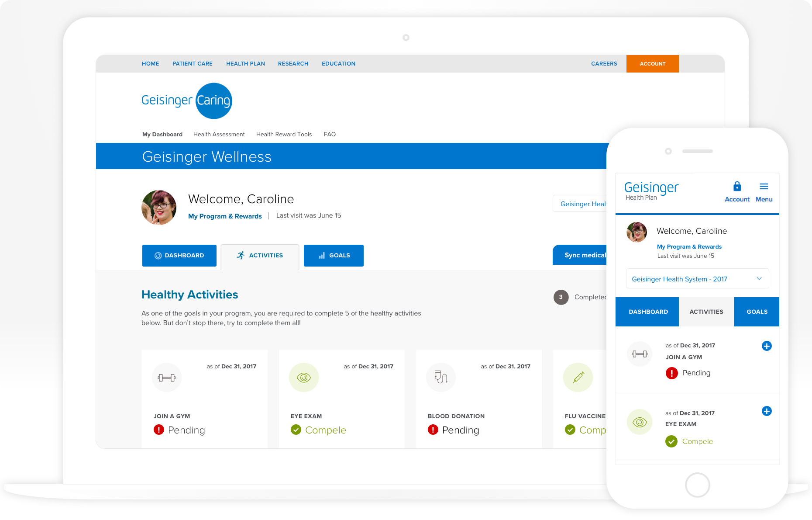Click the Join a Gym title on laptop card
The height and width of the screenshot is (520, 812).
click(x=172, y=416)
